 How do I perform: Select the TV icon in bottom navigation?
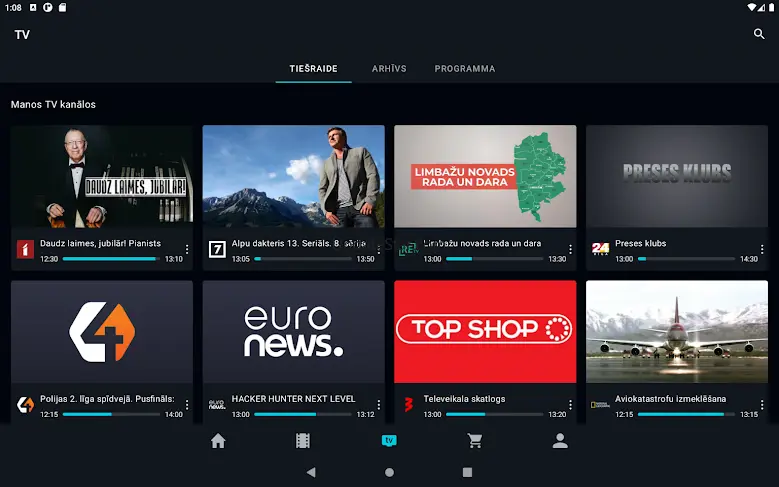tap(389, 440)
